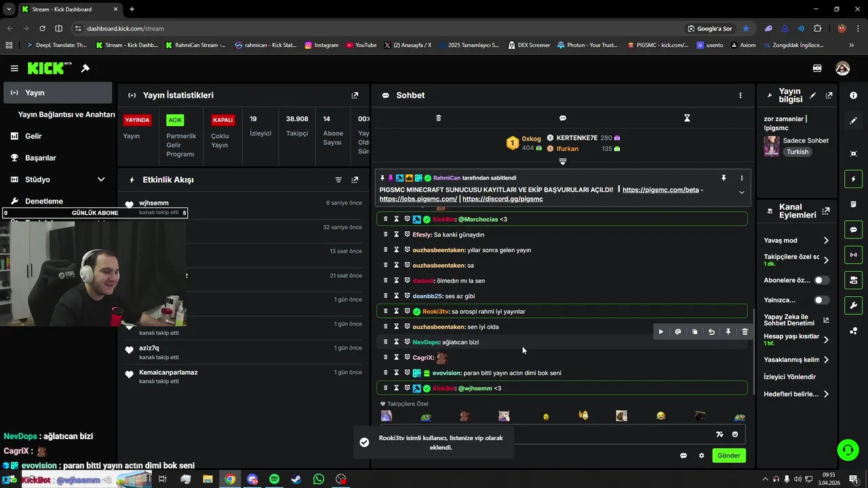Toggle the Abonelere özel switch

[821, 280]
